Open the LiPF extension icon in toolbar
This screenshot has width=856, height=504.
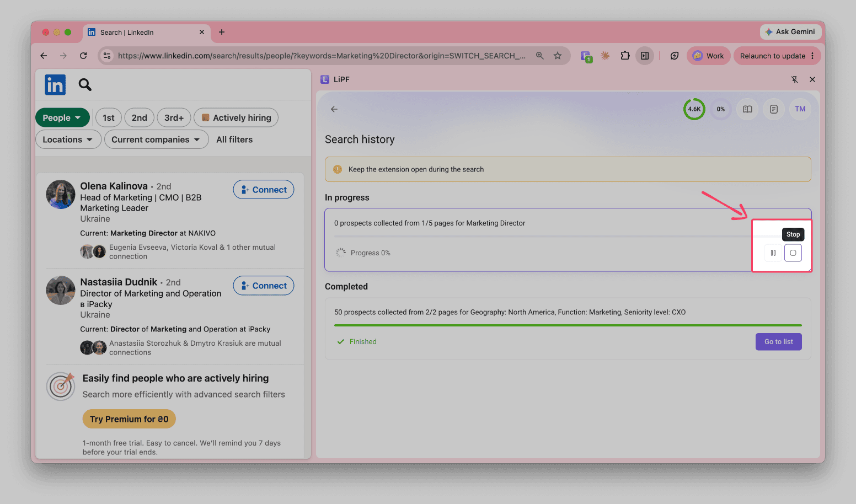point(586,56)
